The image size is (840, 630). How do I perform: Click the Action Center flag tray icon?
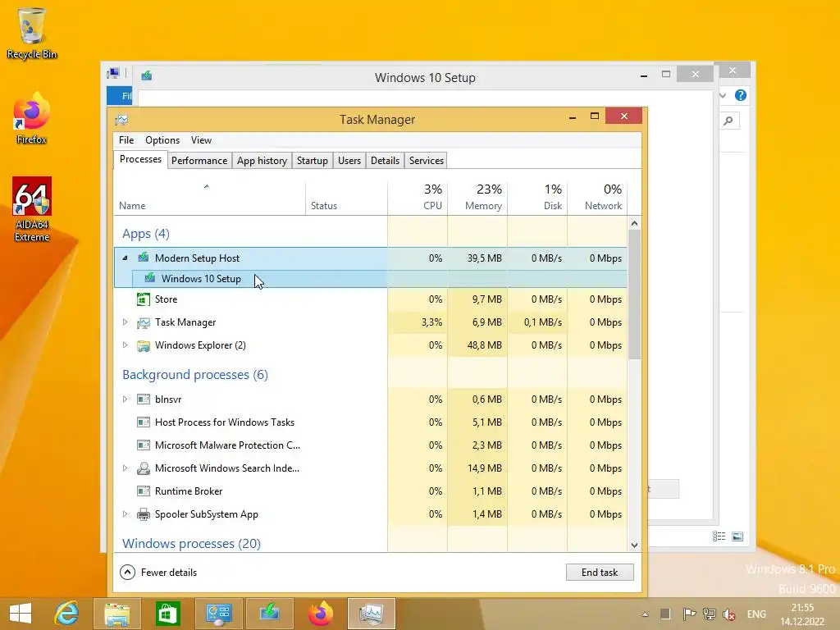(689, 614)
